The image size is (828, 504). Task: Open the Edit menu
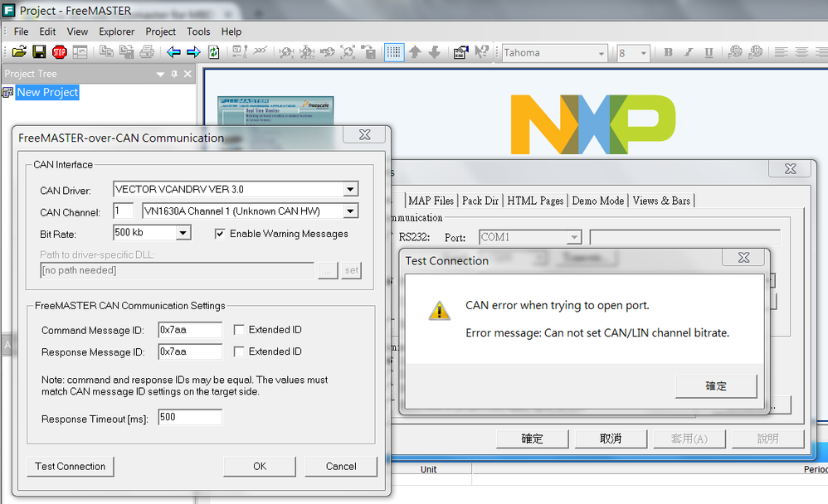click(x=47, y=31)
